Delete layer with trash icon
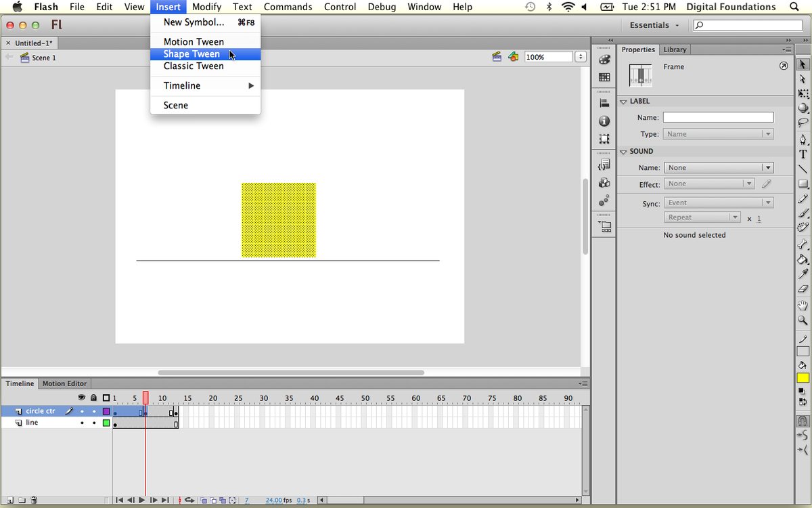Viewport: 812px width, 508px height. 34,501
